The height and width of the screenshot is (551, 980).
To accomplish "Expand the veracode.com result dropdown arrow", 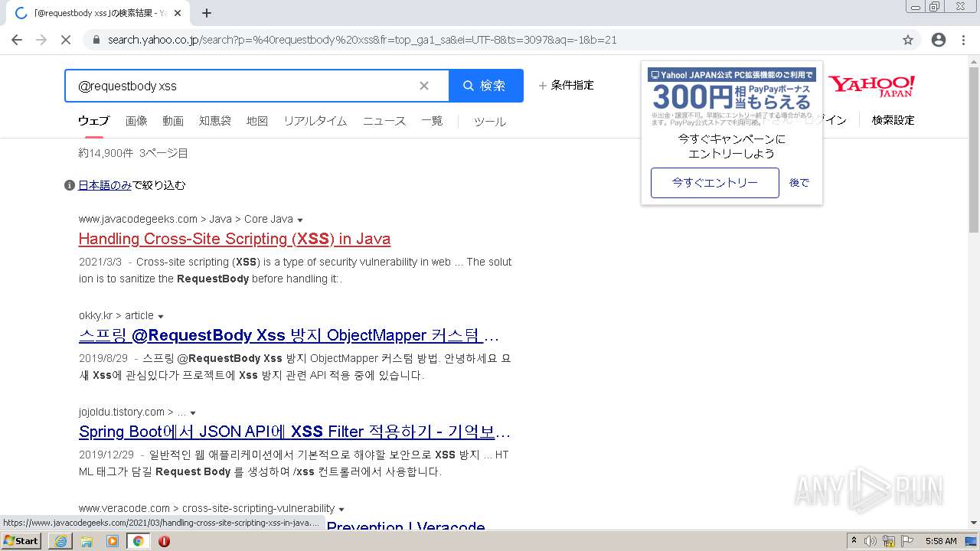I will [341, 509].
